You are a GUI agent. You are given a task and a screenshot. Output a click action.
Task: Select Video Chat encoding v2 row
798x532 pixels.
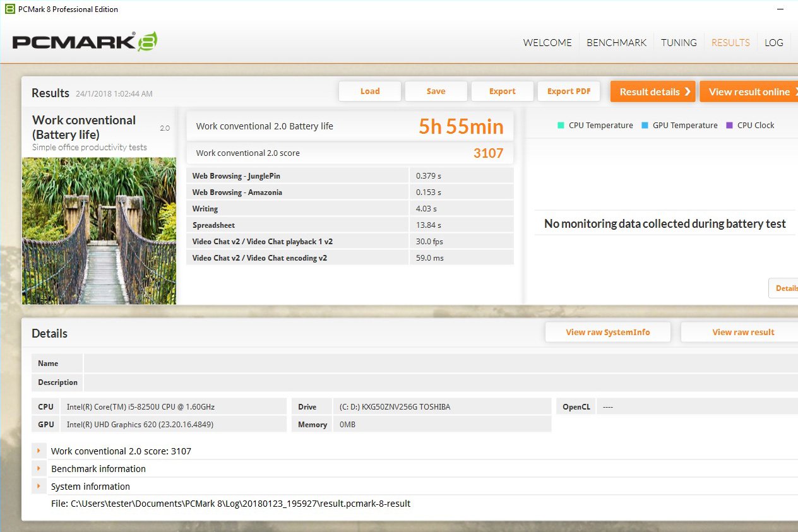click(350, 258)
